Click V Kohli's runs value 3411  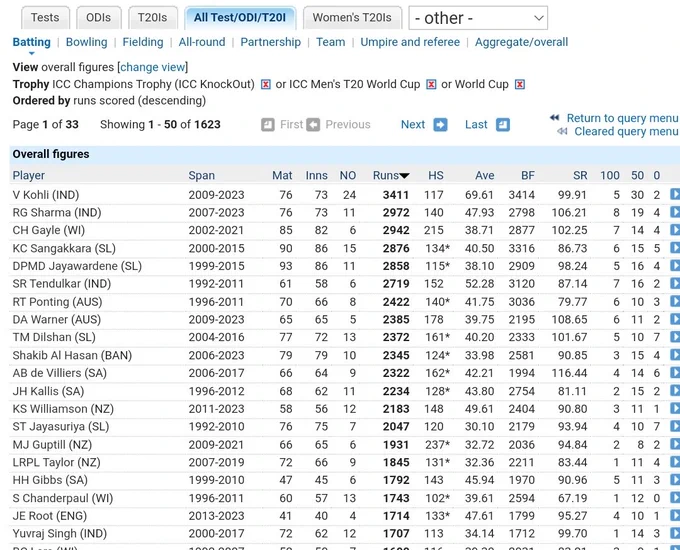(x=396, y=195)
